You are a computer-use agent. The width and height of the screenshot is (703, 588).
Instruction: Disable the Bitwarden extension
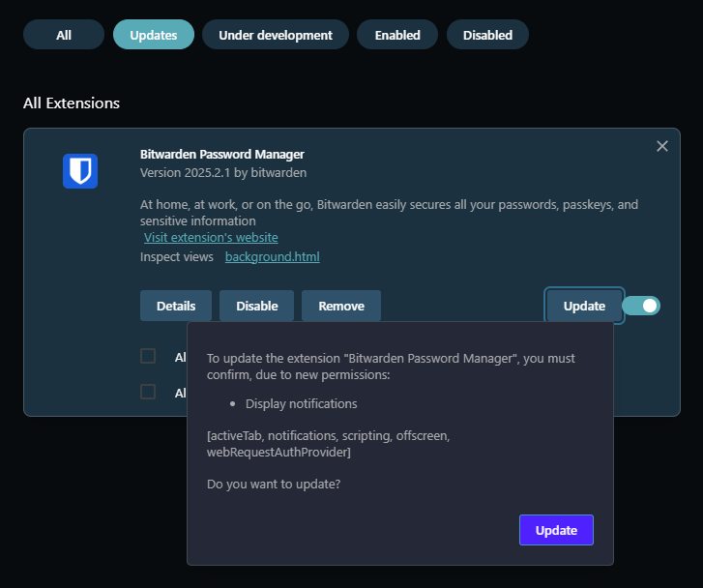point(257,306)
